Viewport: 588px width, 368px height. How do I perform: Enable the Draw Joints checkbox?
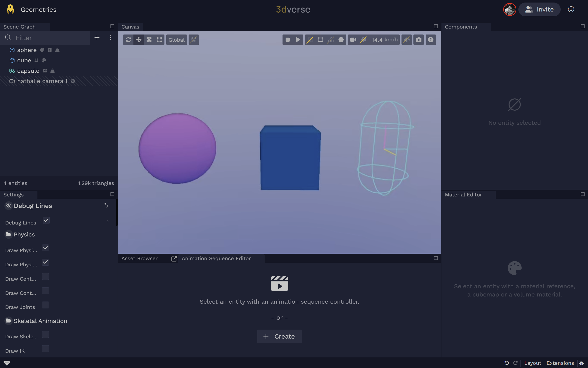coord(45,305)
